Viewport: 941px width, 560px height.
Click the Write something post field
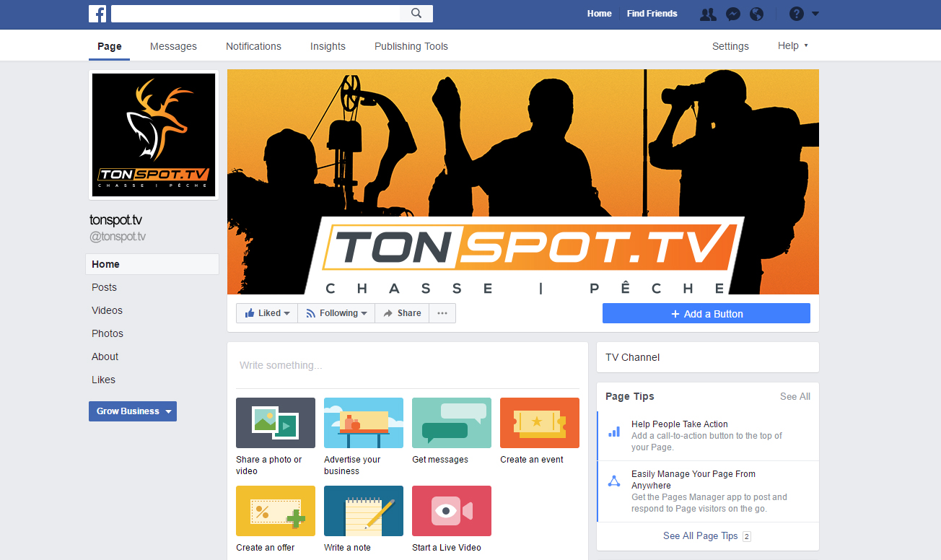(x=408, y=366)
